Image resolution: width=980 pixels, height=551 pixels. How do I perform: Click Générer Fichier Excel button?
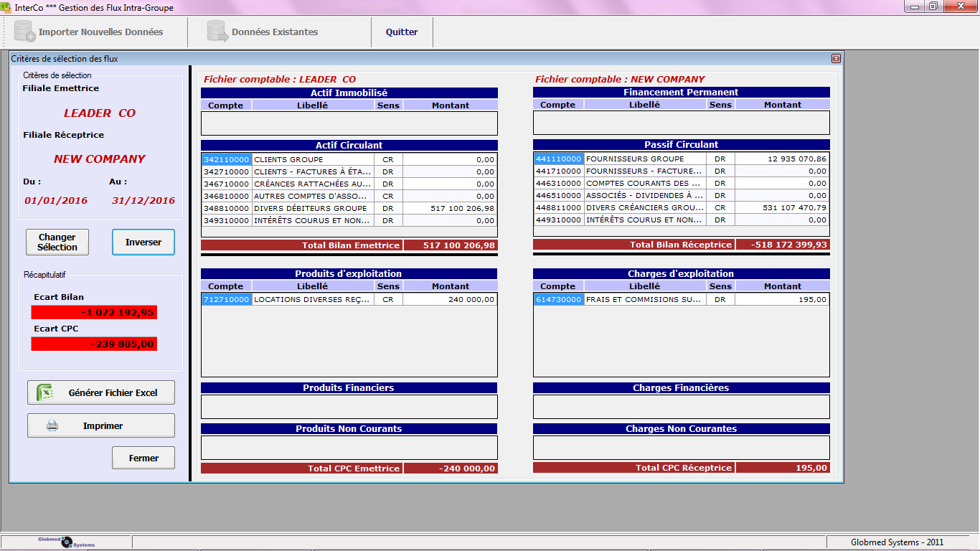pos(101,392)
